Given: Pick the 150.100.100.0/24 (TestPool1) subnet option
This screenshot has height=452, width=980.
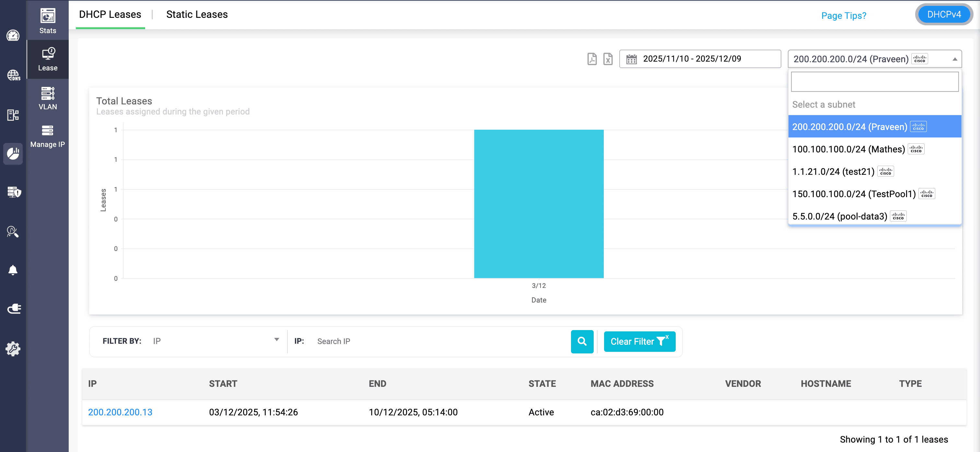Looking at the screenshot, I should pyautogui.click(x=854, y=194).
